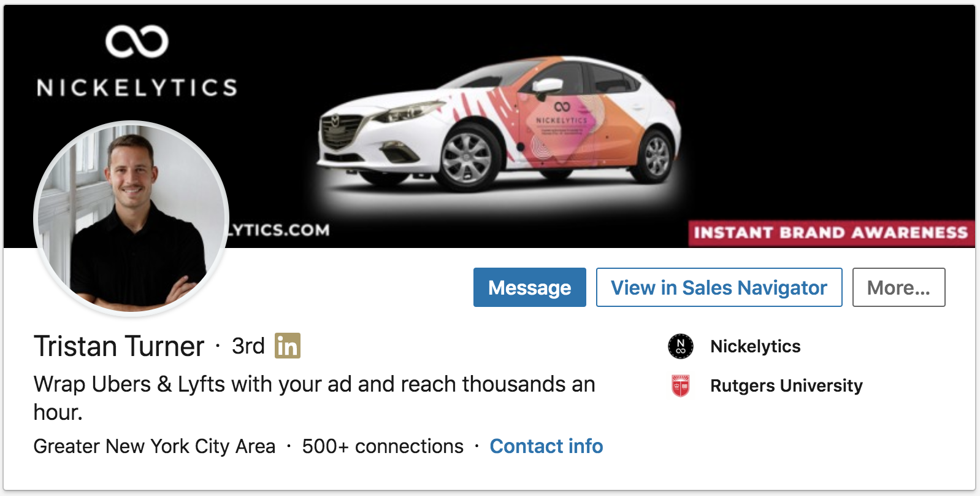Click the Wrap Ubers & Lyfts headline
The image size is (980, 496).
click(314, 398)
